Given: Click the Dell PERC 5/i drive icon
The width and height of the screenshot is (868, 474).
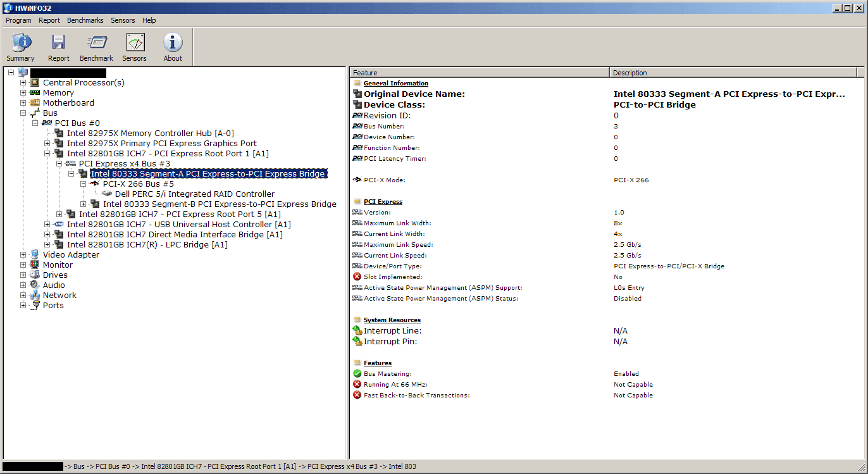Looking at the screenshot, I should [x=107, y=194].
